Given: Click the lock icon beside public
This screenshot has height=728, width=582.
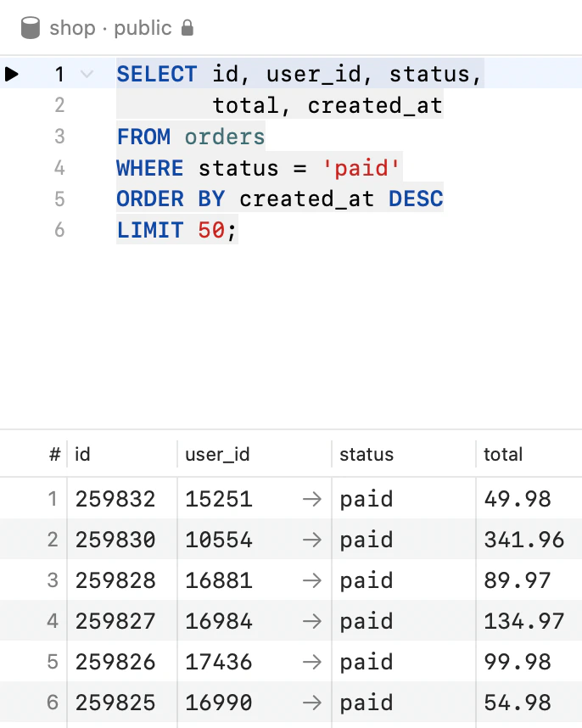Looking at the screenshot, I should [187, 28].
